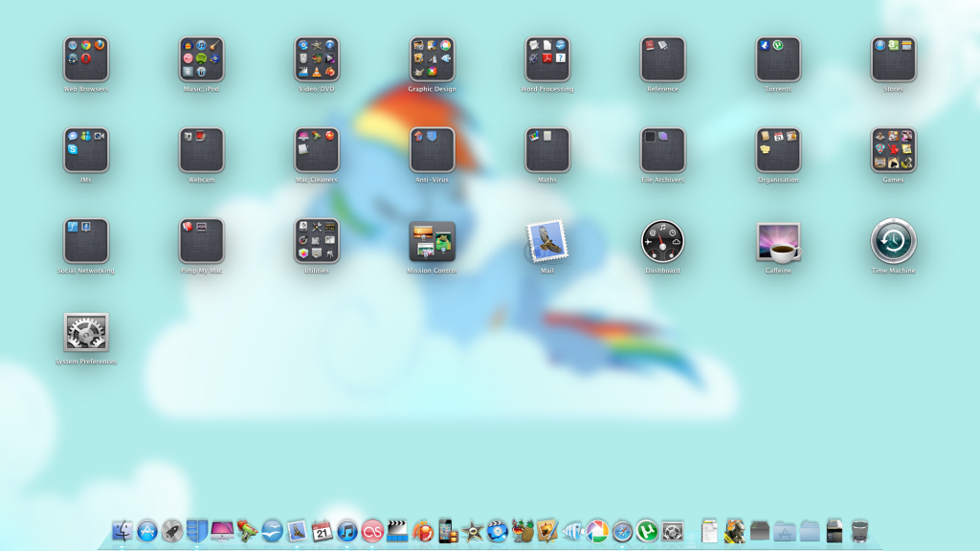Open the red Last.fm icon in Dock
Viewport: 980px width, 551px height.
point(372,531)
